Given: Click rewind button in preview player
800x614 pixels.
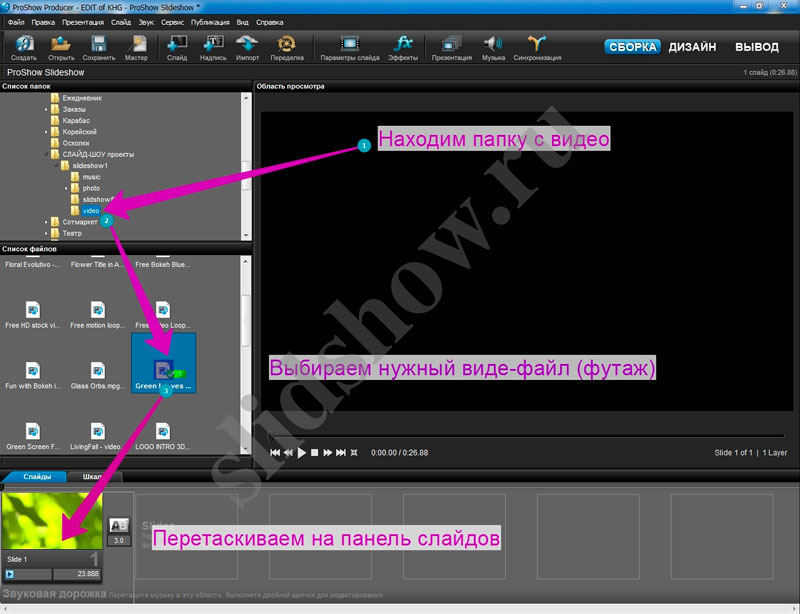Looking at the screenshot, I should (288, 453).
